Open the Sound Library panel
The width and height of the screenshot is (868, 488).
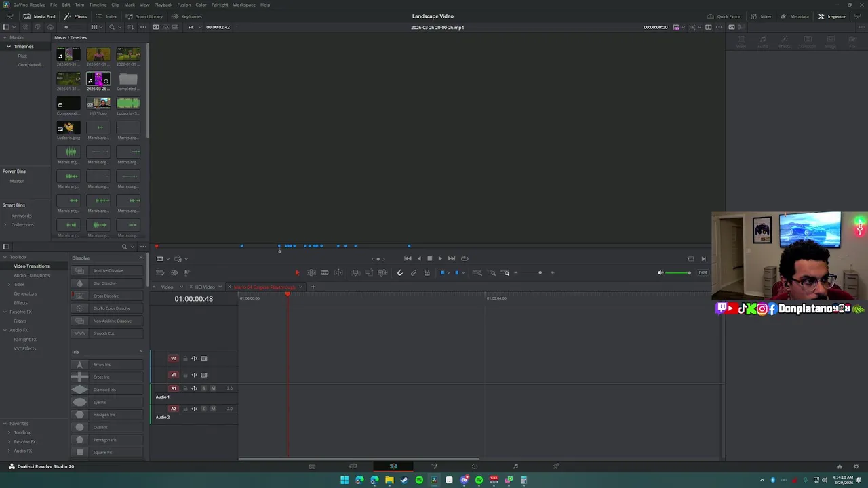pyautogui.click(x=144, y=16)
